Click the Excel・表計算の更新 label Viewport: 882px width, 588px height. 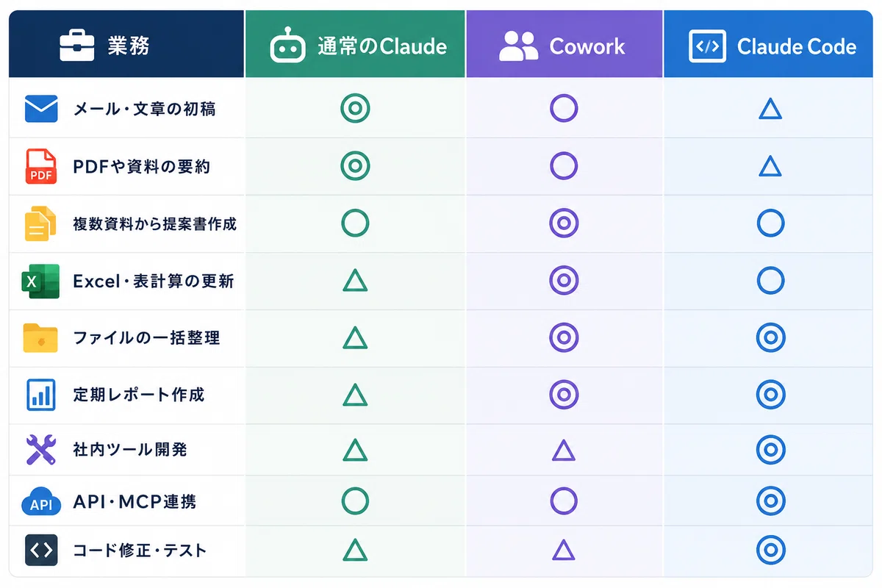point(154,281)
